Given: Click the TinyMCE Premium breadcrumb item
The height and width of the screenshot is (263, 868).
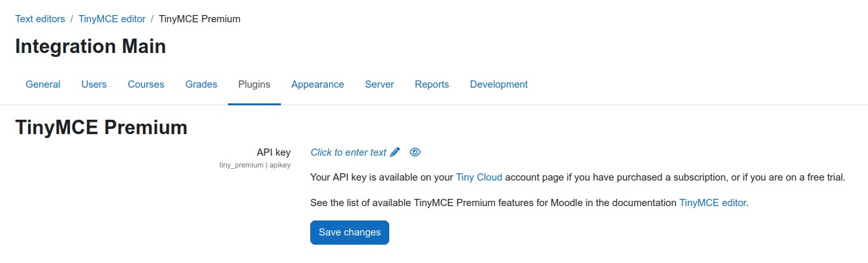Looking at the screenshot, I should click(x=200, y=19).
